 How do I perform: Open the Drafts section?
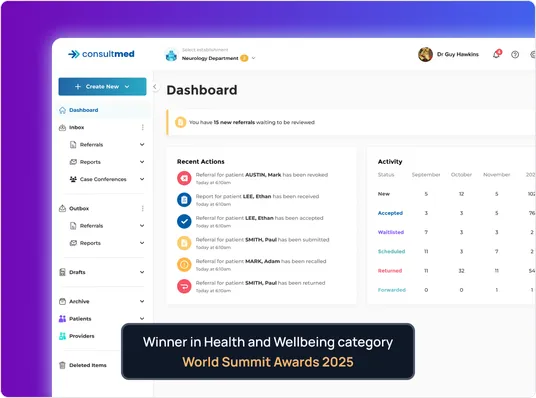pyautogui.click(x=77, y=272)
